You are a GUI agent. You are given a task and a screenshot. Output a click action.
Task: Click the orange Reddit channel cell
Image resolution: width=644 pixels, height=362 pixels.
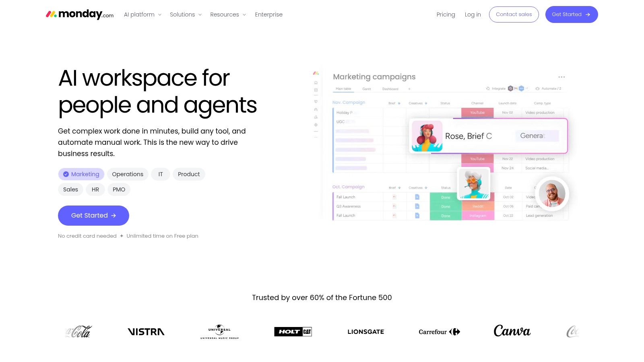tap(478, 206)
